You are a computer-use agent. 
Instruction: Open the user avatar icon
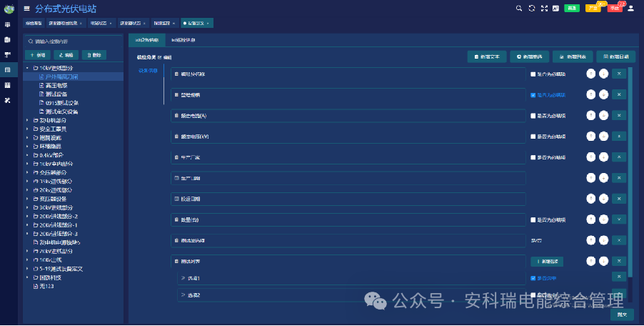point(631,9)
